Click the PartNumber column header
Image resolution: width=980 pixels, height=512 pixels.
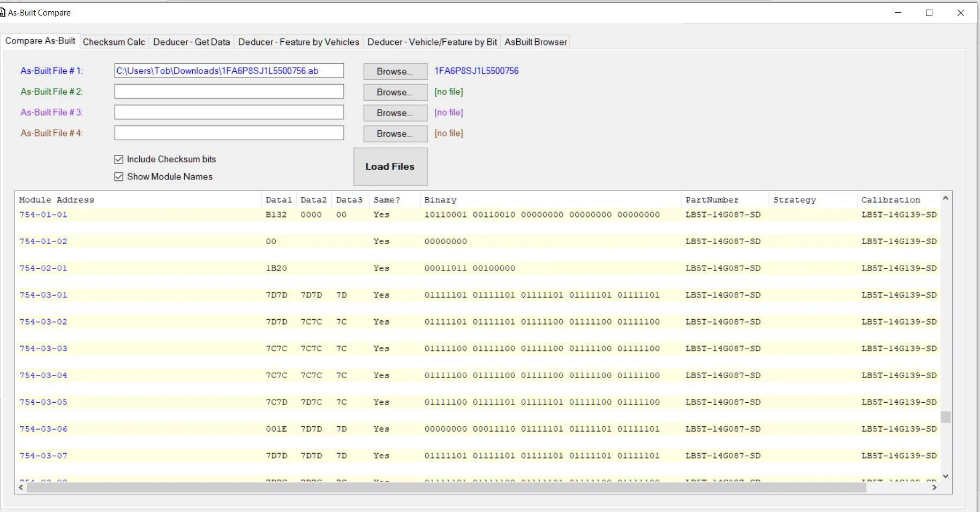point(725,200)
